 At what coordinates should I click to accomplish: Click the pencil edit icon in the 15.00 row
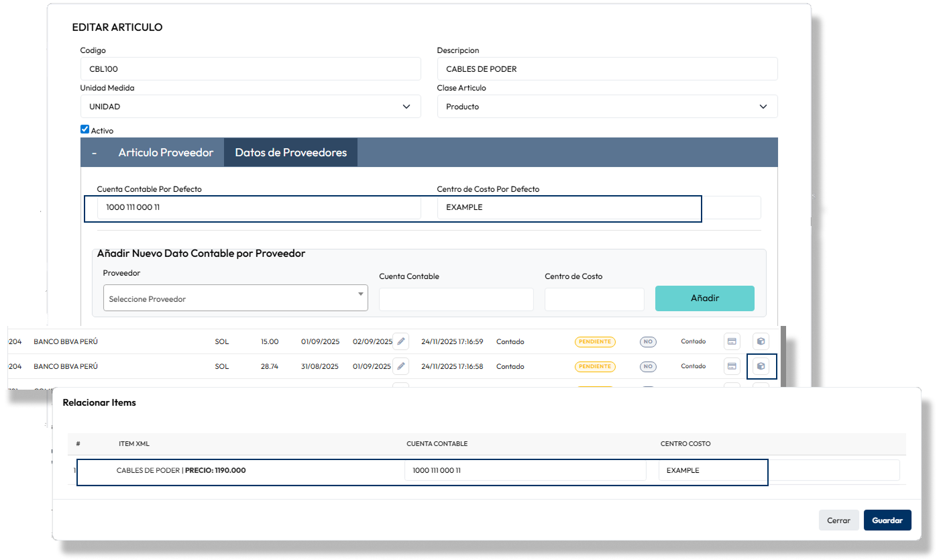tap(400, 341)
